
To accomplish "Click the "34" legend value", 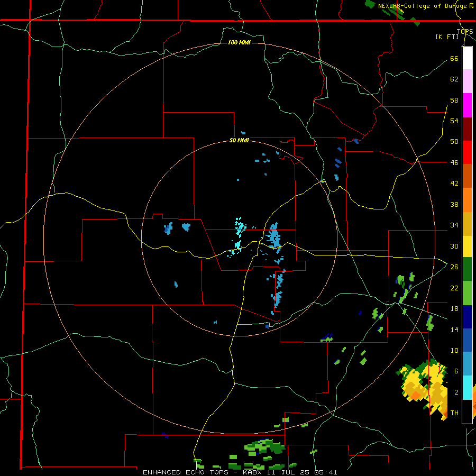I will tap(454, 225).
